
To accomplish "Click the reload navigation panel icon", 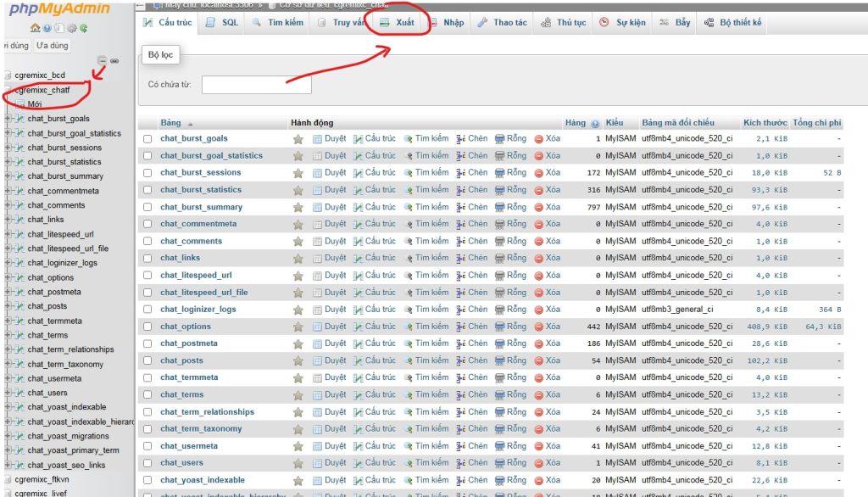I will click(x=83, y=28).
